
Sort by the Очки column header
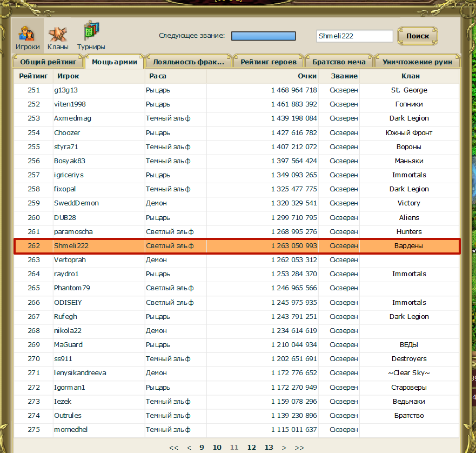click(x=307, y=76)
